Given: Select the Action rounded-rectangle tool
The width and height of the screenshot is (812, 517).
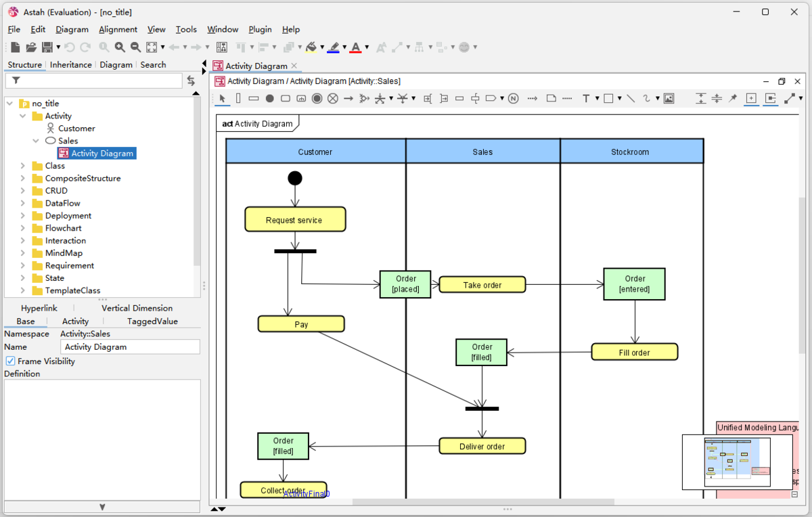Looking at the screenshot, I should [x=286, y=98].
